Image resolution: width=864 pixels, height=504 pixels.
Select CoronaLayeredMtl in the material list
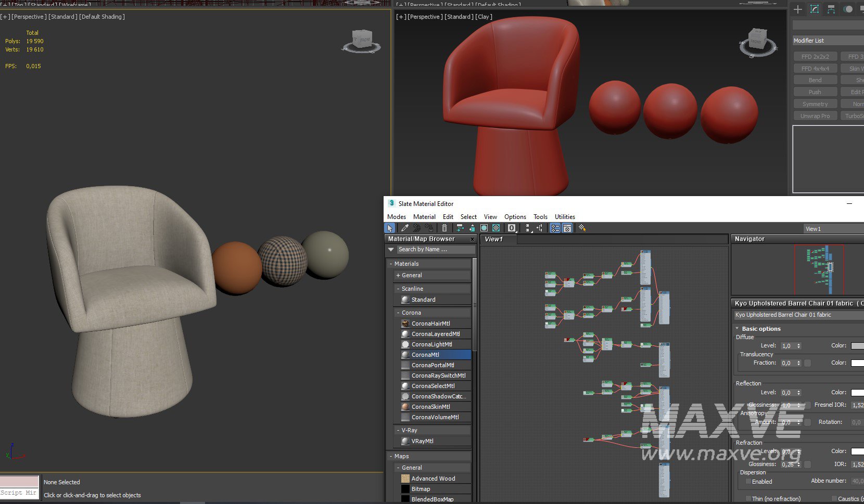coord(435,334)
